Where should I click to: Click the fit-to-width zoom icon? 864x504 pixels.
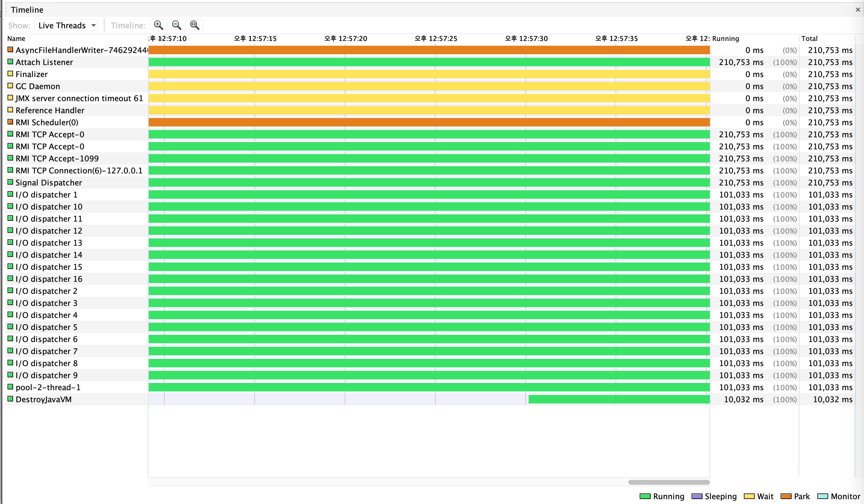pos(195,25)
